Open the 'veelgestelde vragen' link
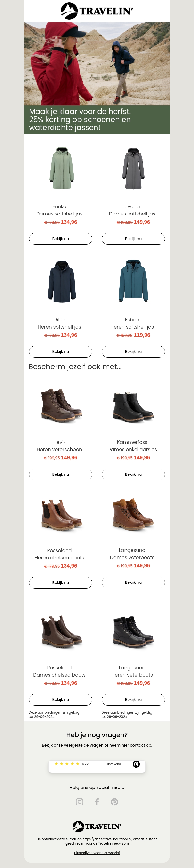 [x=83, y=745]
